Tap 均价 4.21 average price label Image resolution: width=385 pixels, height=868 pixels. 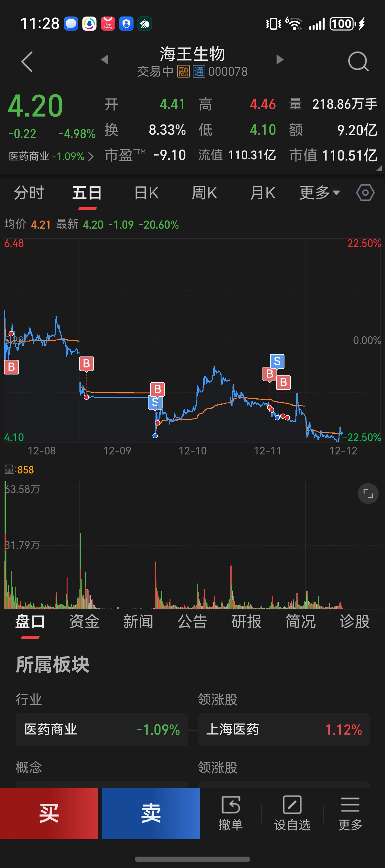point(27,224)
